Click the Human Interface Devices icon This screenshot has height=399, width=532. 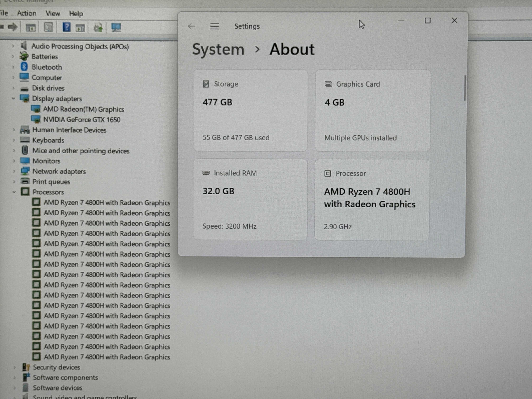click(25, 130)
